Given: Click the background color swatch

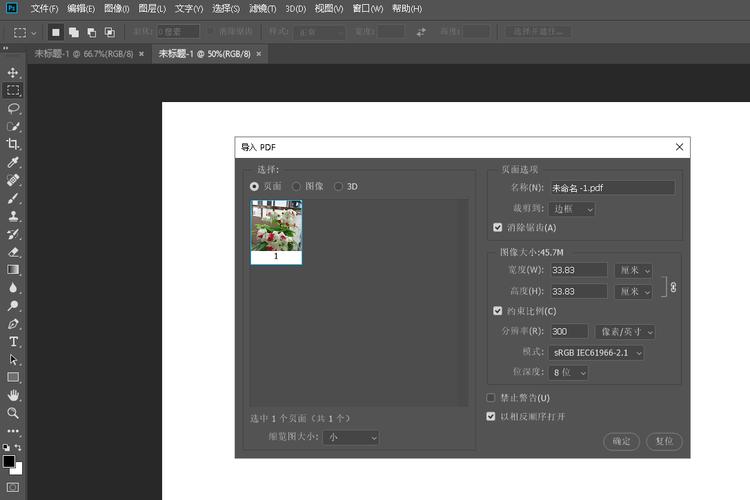Looking at the screenshot, I should [18, 470].
